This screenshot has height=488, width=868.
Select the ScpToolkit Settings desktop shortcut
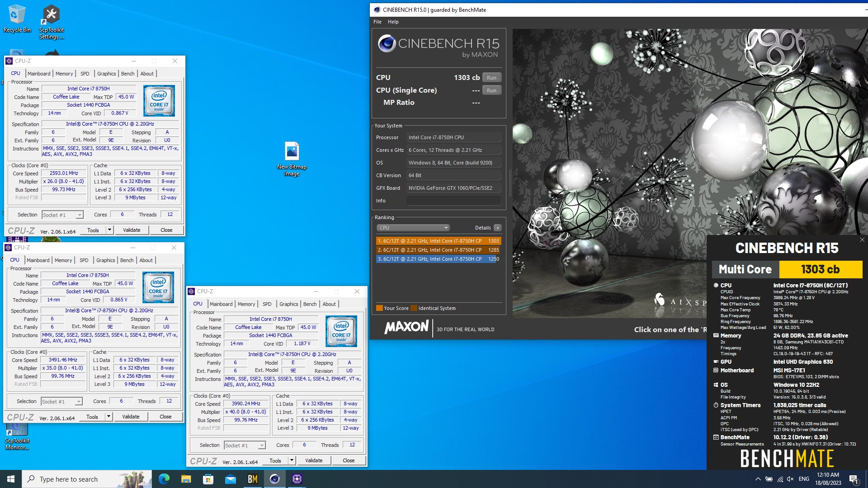tap(51, 22)
